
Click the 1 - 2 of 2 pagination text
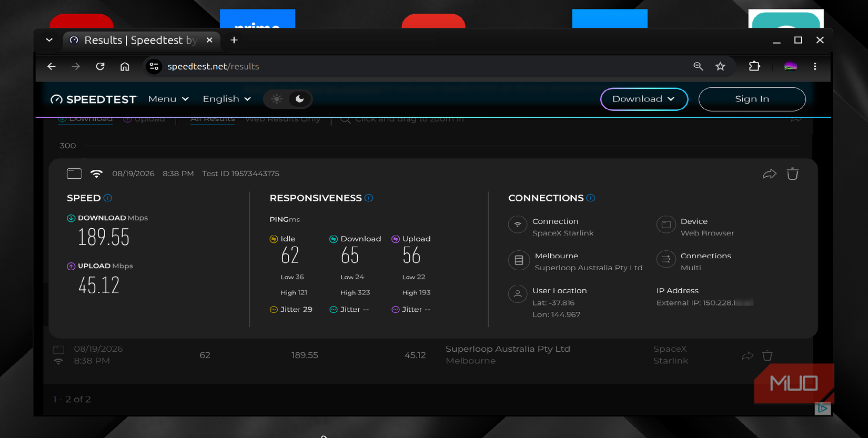pos(72,400)
